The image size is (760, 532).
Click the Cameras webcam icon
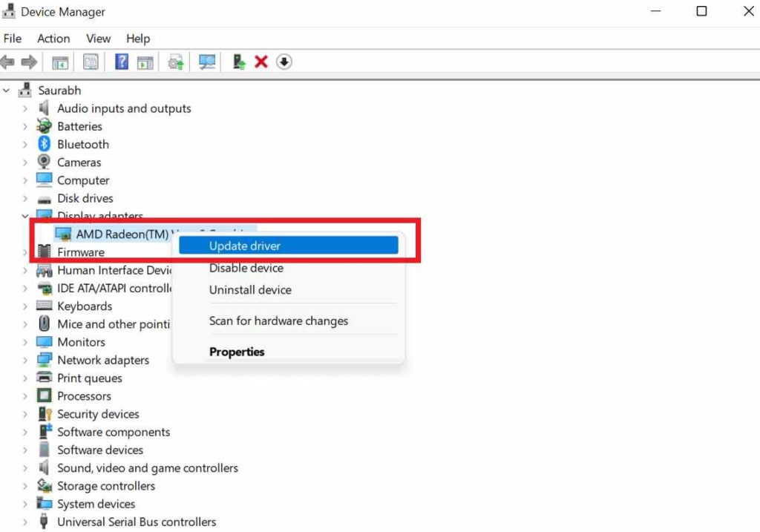tap(44, 162)
